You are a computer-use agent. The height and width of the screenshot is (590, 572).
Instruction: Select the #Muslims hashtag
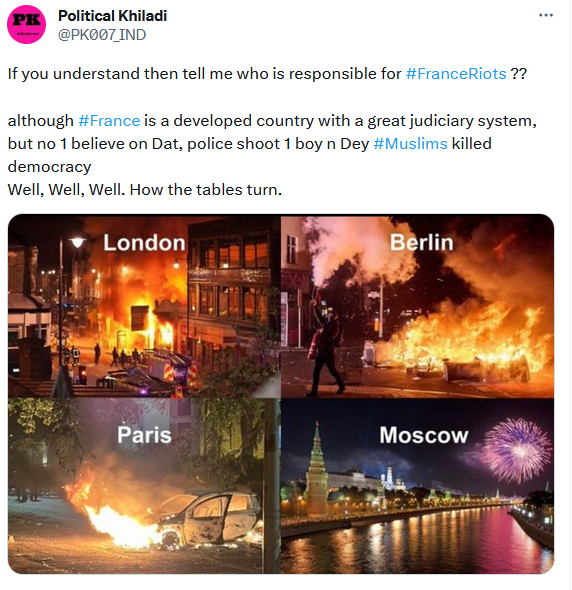pos(410,144)
